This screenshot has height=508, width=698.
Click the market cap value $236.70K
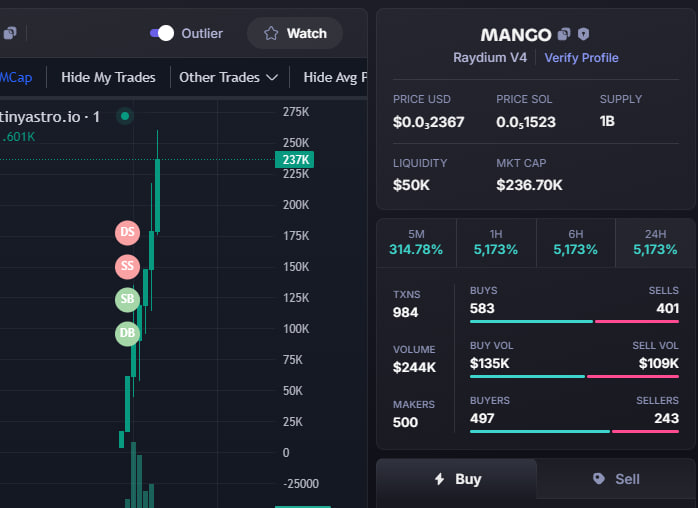tap(529, 185)
